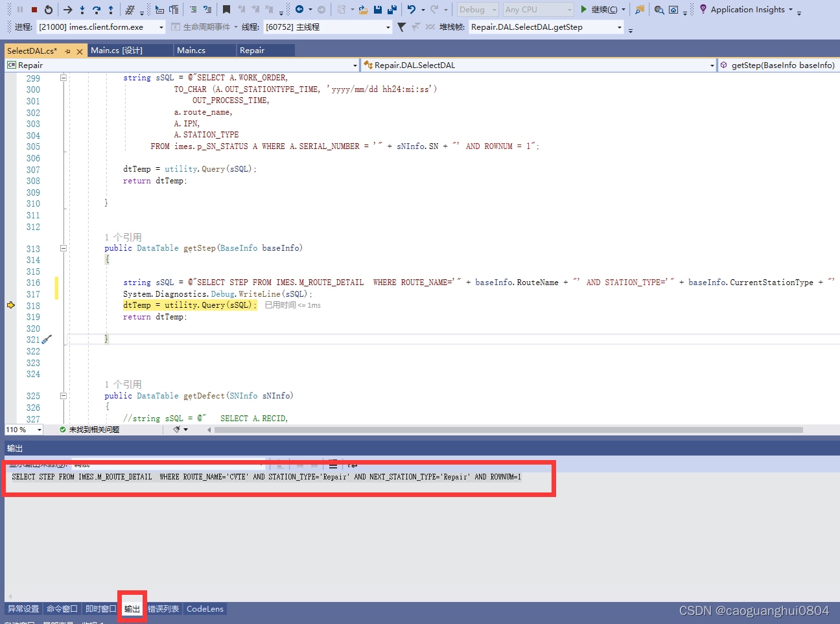Toggle word wrap in Output panel
This screenshot has height=624, width=840.
(353, 465)
